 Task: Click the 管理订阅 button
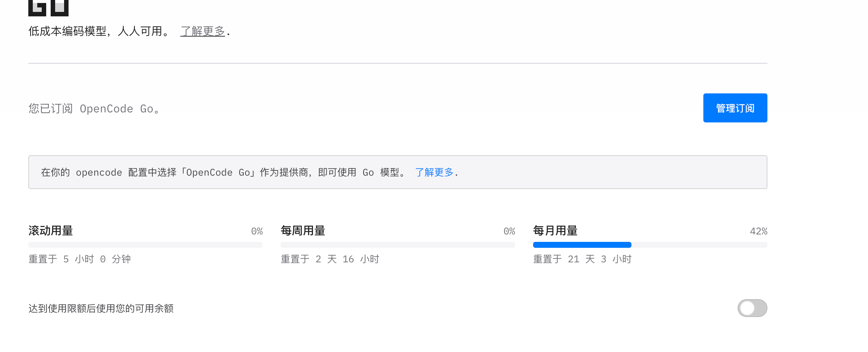pos(735,108)
